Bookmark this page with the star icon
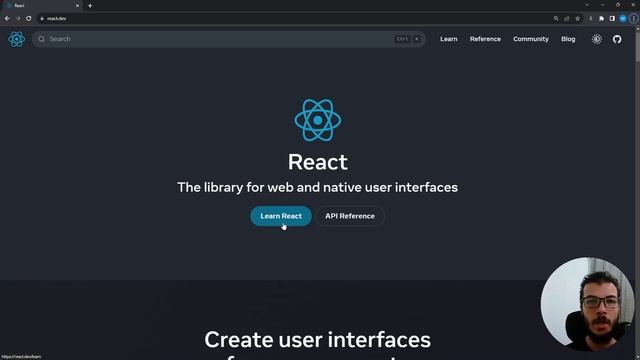This screenshot has height=360, width=640. 577,18
